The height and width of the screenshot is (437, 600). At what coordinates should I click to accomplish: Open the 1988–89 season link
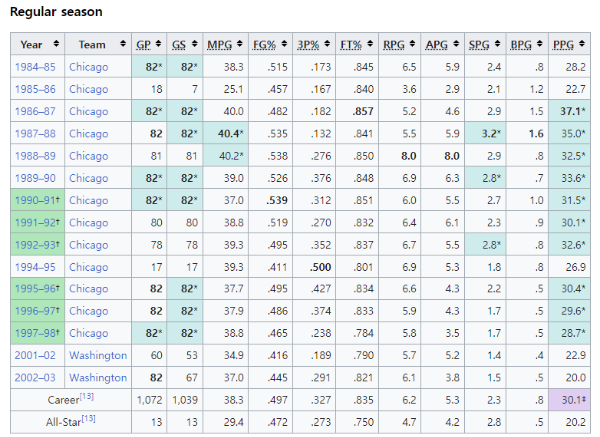click(x=35, y=156)
